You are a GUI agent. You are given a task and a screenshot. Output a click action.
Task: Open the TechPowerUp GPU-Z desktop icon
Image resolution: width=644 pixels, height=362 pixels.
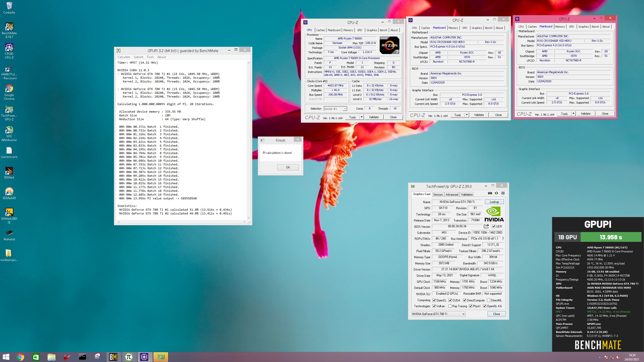(9, 113)
